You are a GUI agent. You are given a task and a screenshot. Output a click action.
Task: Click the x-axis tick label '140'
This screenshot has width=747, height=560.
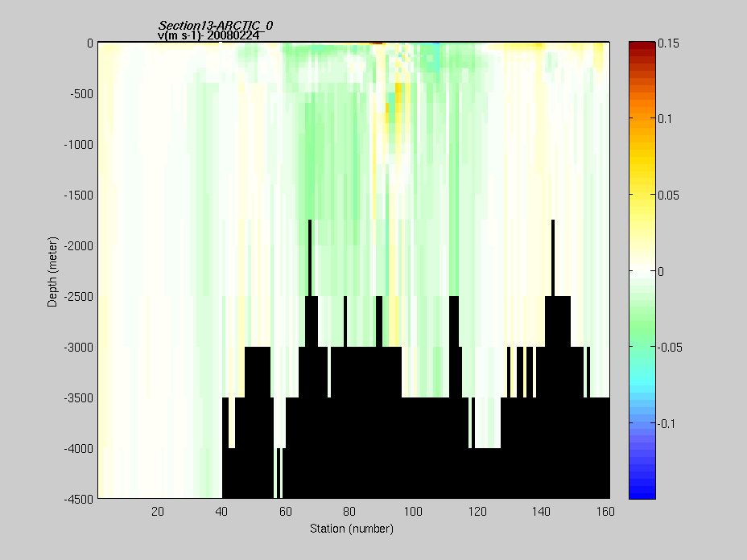[541, 512]
